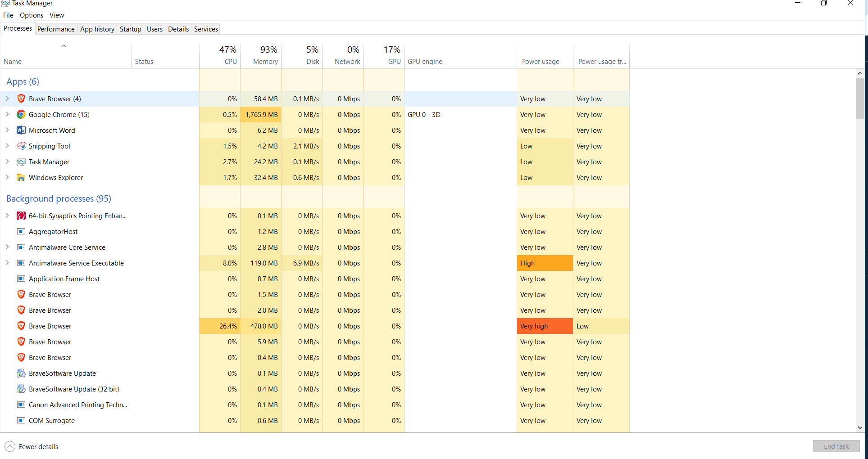868x459 pixels.
Task: Click the scrollbar up arrow
Action: [x=860, y=73]
